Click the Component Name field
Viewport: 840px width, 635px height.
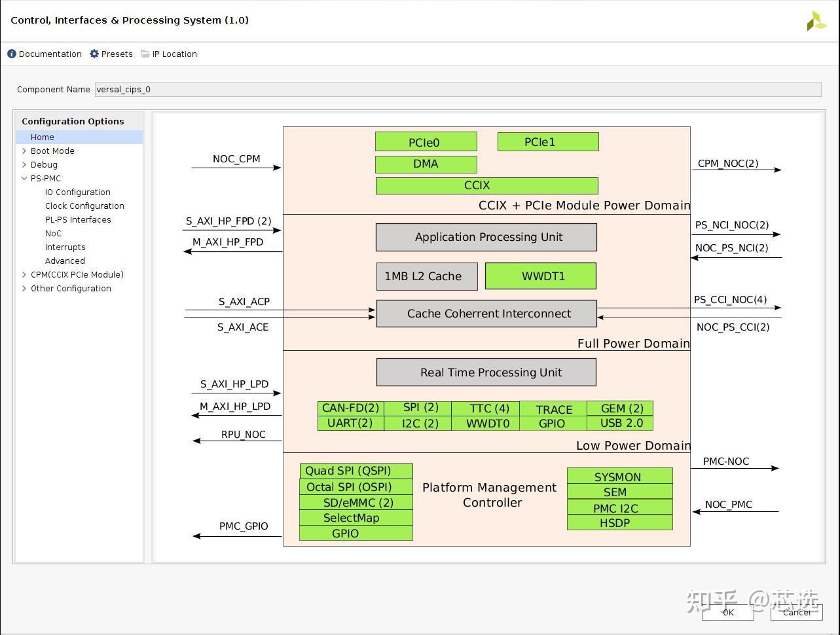262,89
